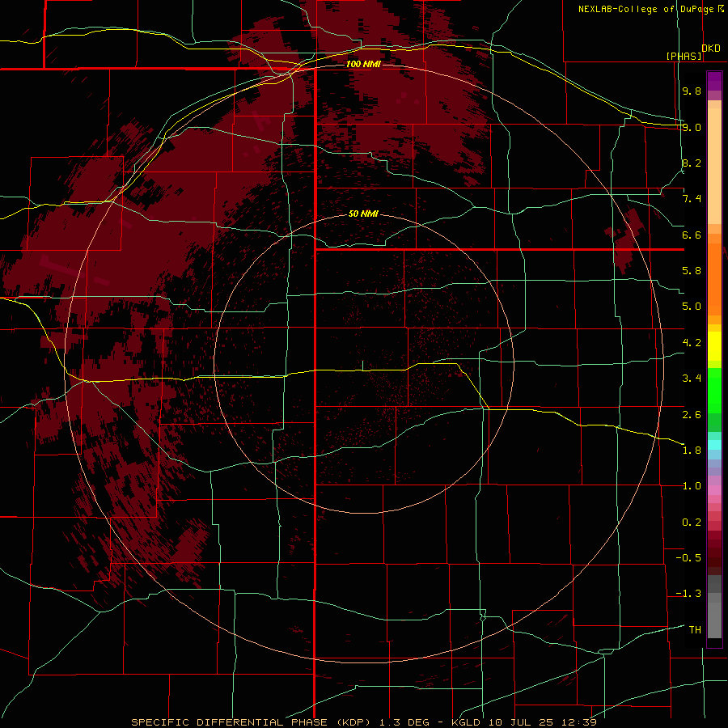Pick the purple segment atop the color bar

(x=714, y=81)
